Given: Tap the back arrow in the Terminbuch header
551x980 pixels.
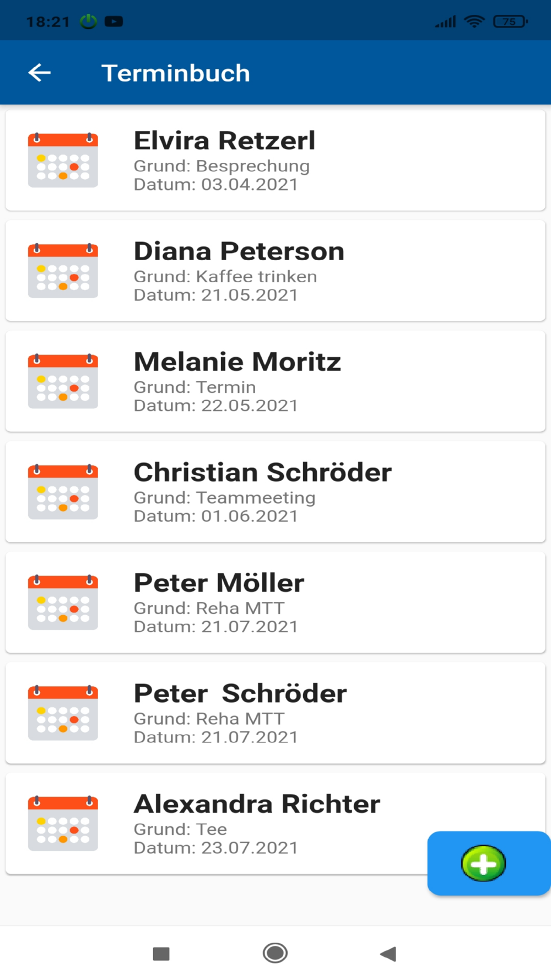Looking at the screenshot, I should click(x=40, y=73).
